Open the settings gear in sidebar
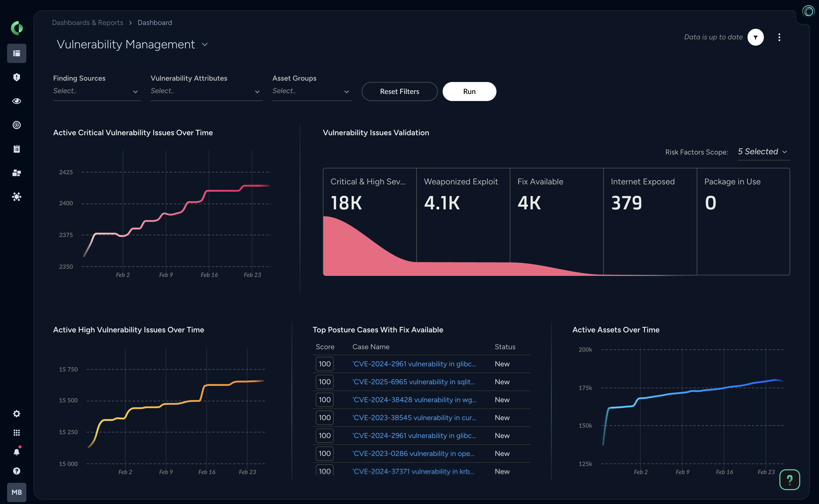Viewport: 819px width, 504px height. (17, 414)
